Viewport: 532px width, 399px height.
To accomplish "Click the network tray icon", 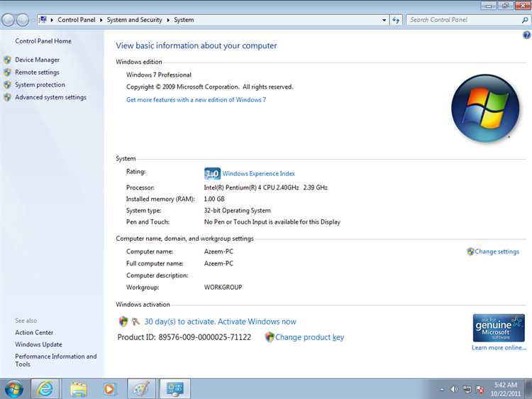I will click(x=467, y=390).
